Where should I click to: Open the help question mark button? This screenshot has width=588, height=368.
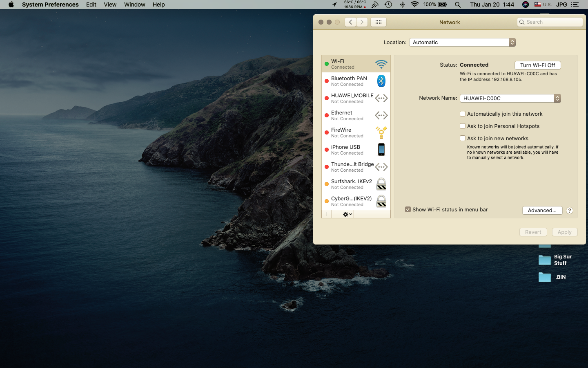[569, 211]
